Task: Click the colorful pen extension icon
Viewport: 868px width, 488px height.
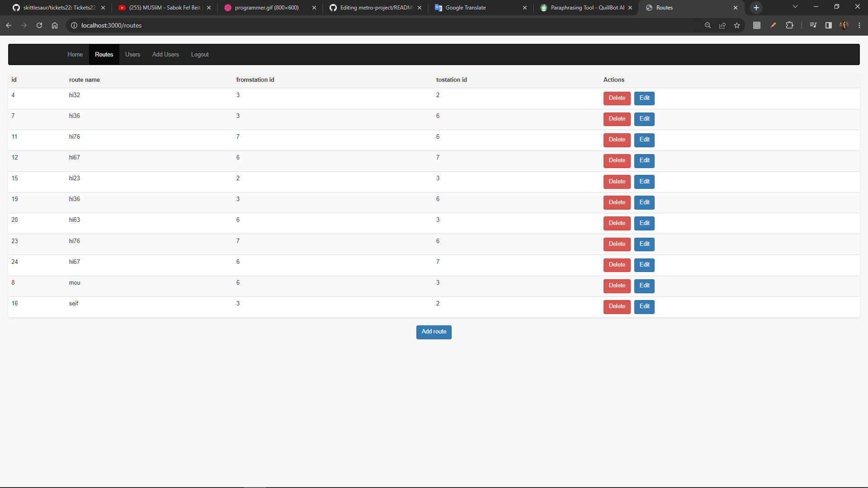Action: (x=774, y=25)
